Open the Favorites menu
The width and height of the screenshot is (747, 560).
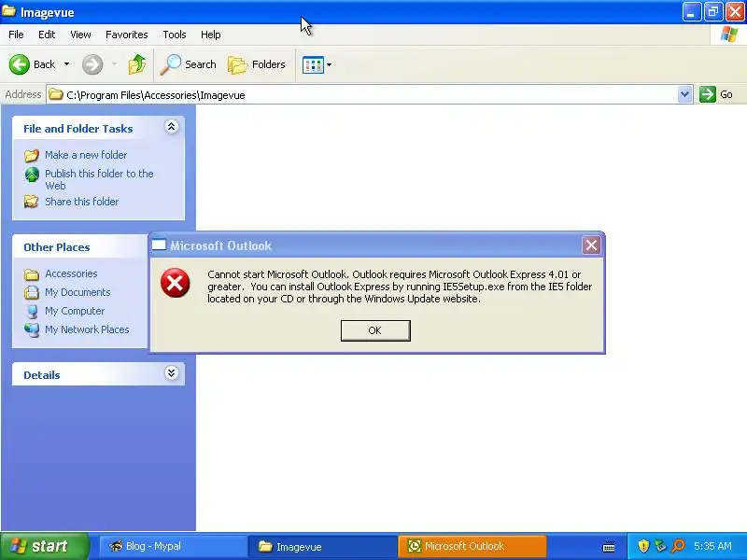coord(127,35)
